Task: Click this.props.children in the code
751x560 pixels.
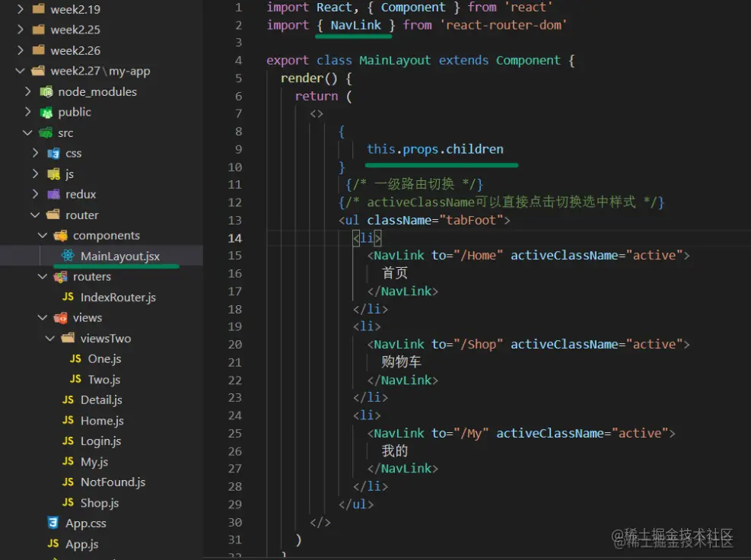Action: coord(435,149)
